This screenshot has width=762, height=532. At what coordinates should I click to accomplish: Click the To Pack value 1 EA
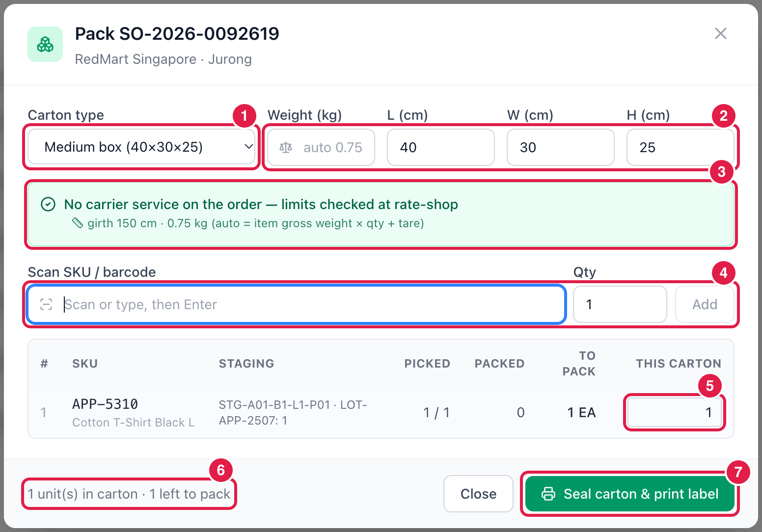pyautogui.click(x=581, y=412)
